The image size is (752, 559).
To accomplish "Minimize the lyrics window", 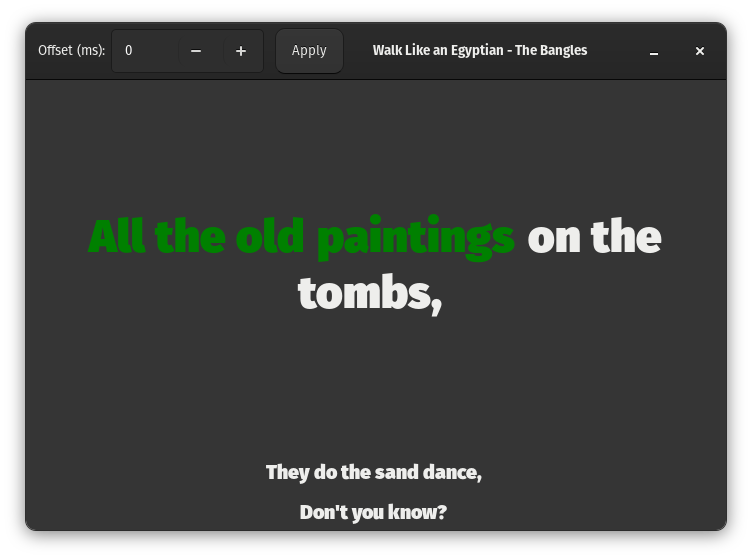I will (654, 51).
